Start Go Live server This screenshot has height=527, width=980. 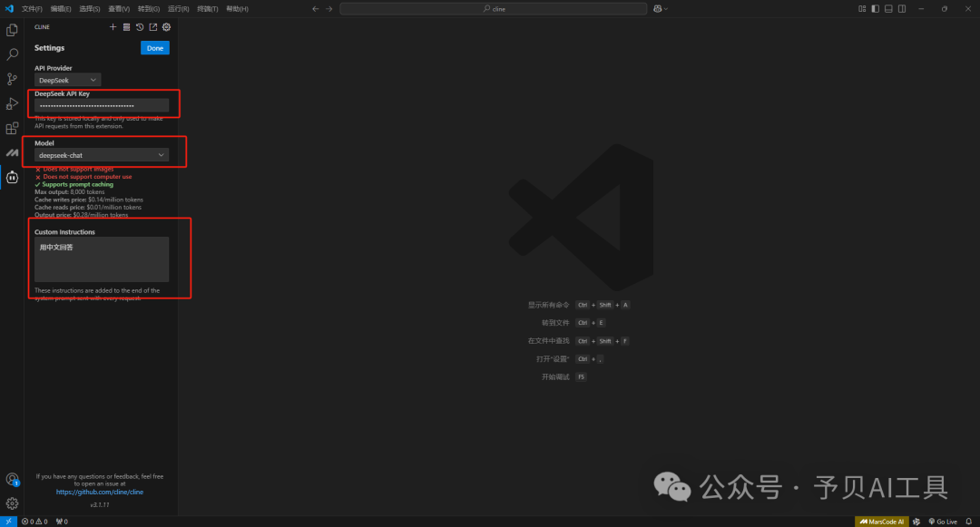tap(943, 522)
